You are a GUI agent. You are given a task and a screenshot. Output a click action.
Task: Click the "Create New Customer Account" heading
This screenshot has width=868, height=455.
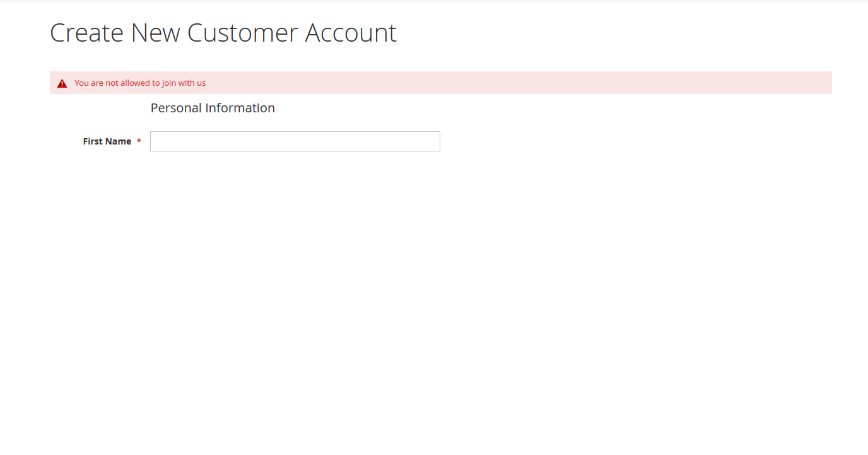point(223,33)
